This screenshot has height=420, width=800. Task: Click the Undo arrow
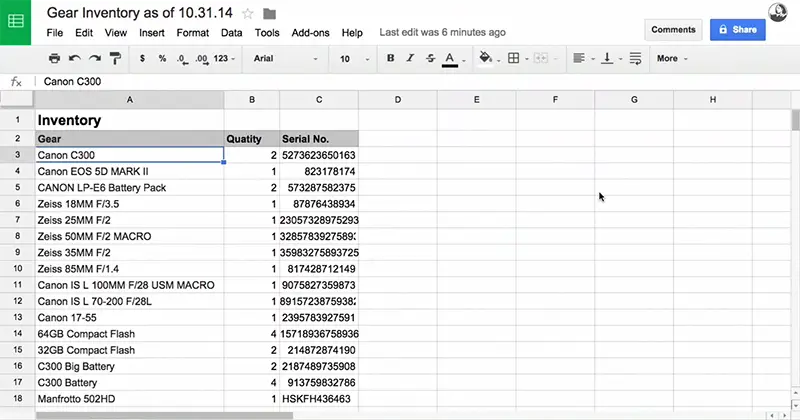74,58
